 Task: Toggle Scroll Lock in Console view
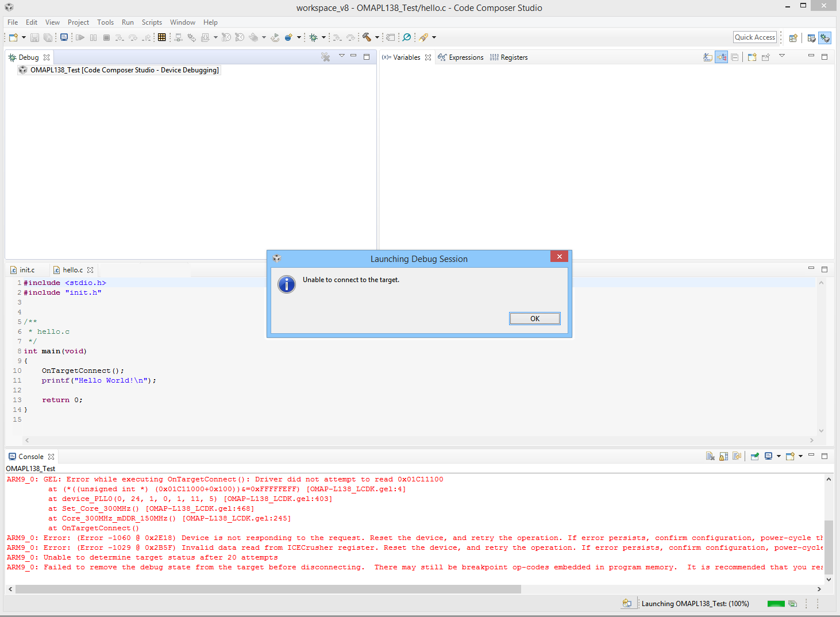pyautogui.click(x=723, y=457)
